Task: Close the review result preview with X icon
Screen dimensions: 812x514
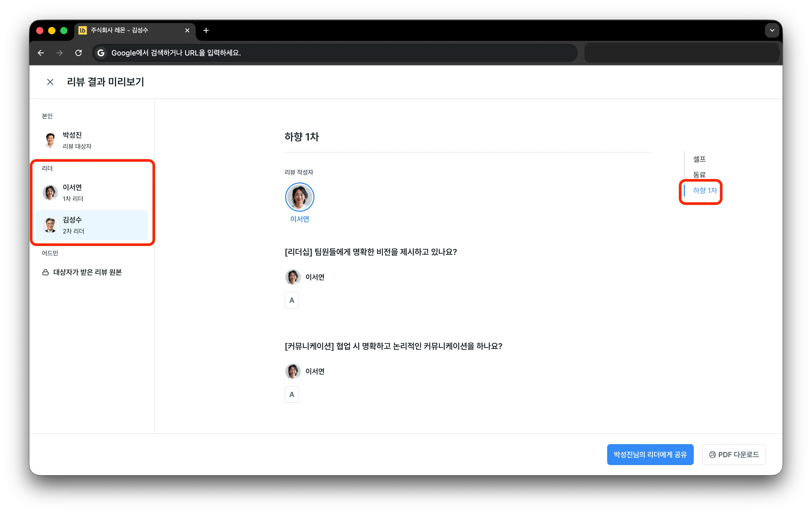Action: [50, 82]
